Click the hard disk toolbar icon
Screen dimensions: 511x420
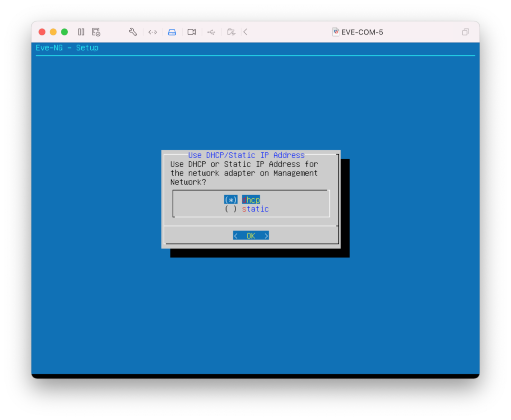click(172, 32)
